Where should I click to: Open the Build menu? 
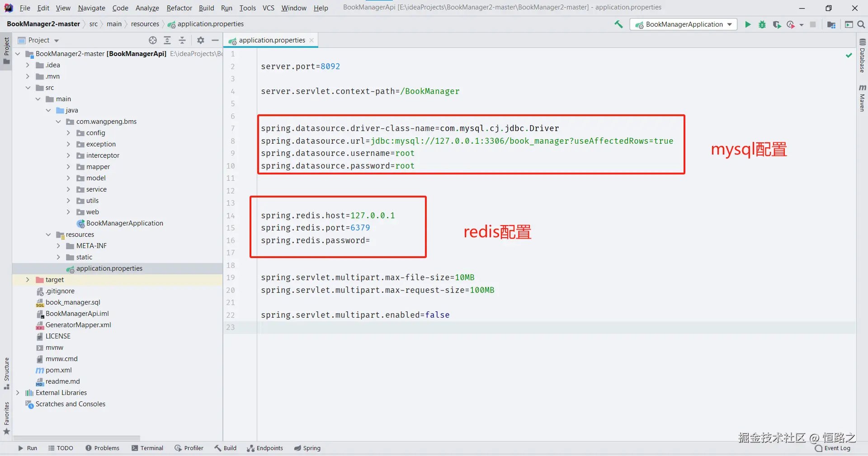(x=206, y=8)
